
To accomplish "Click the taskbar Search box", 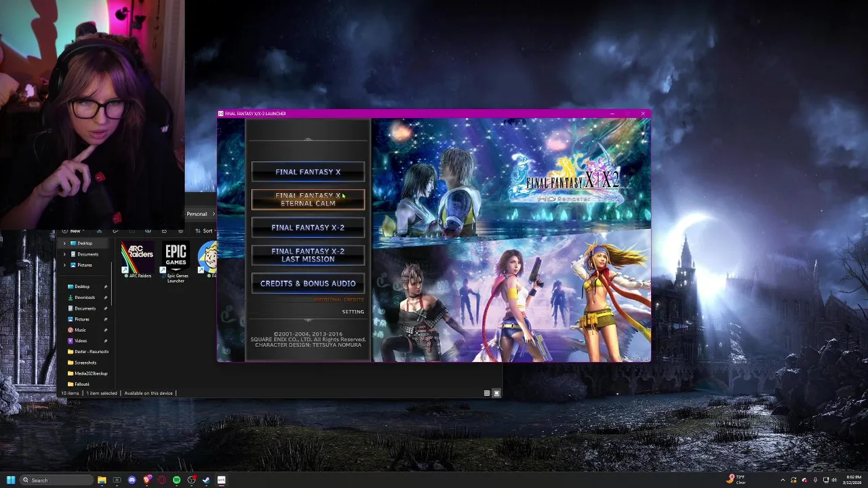I will click(x=57, y=480).
